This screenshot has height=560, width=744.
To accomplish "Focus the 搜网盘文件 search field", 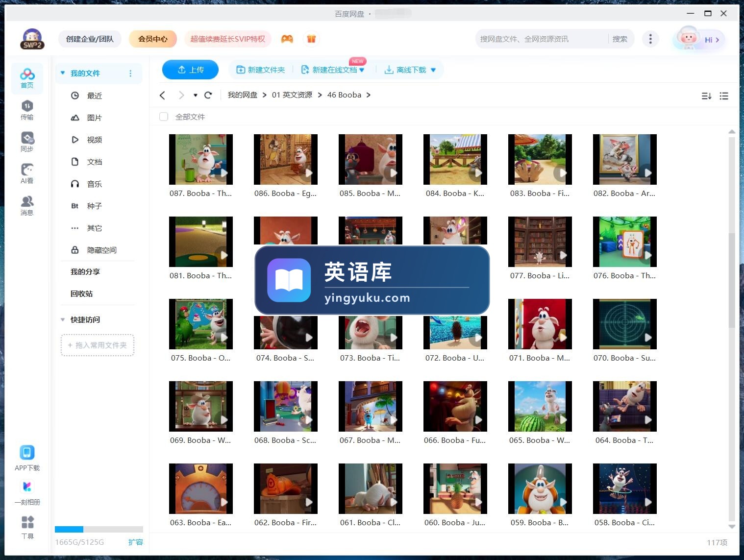I will click(542, 39).
